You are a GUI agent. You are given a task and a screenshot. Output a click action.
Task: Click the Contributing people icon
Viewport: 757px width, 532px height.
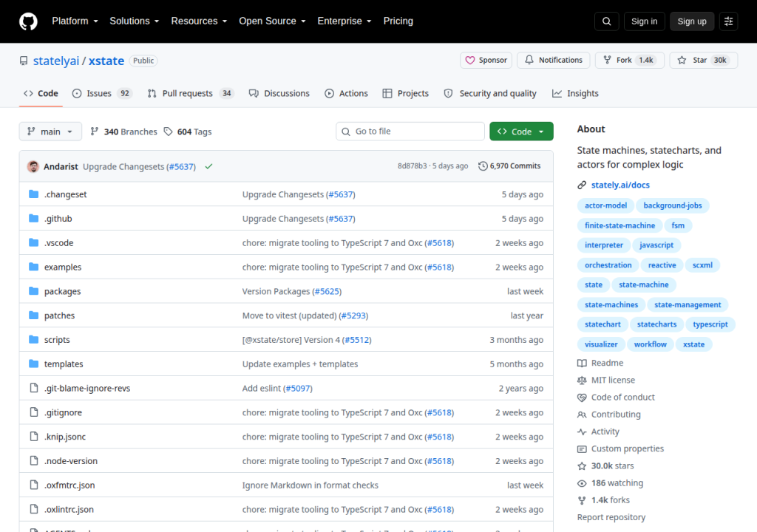582,415
